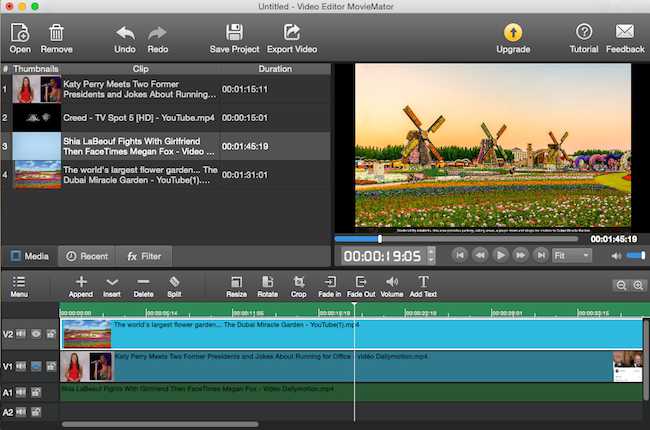This screenshot has width=650, height=430.
Task: Open the Export Video dialog
Action: coord(292,38)
